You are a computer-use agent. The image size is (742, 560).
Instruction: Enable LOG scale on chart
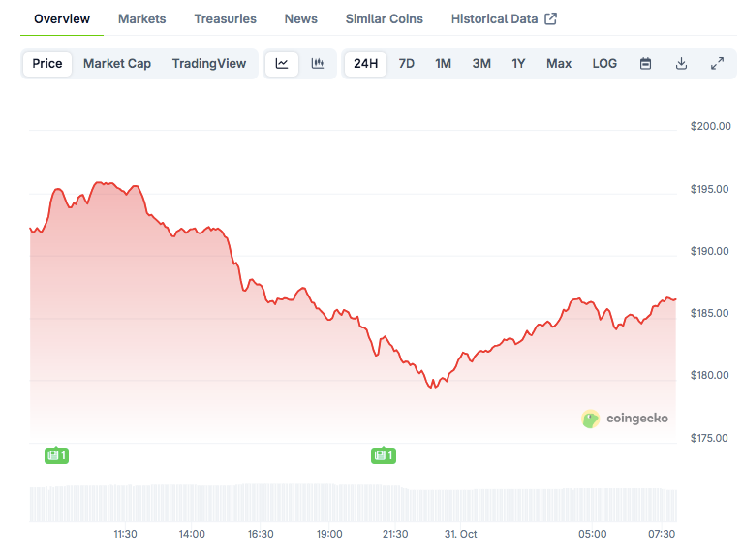[x=604, y=64]
